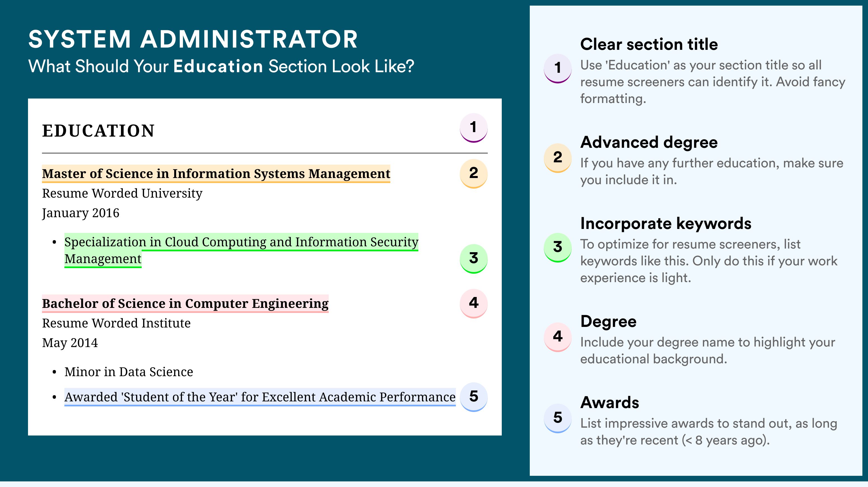Click the Incorporate keywords heading
The height and width of the screenshot is (487, 868).
[666, 224]
